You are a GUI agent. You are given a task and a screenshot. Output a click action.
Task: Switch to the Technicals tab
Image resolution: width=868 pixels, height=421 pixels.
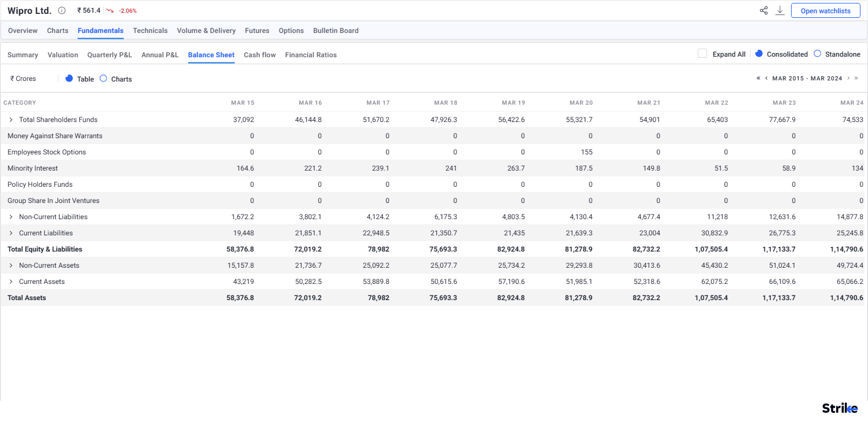coord(150,31)
